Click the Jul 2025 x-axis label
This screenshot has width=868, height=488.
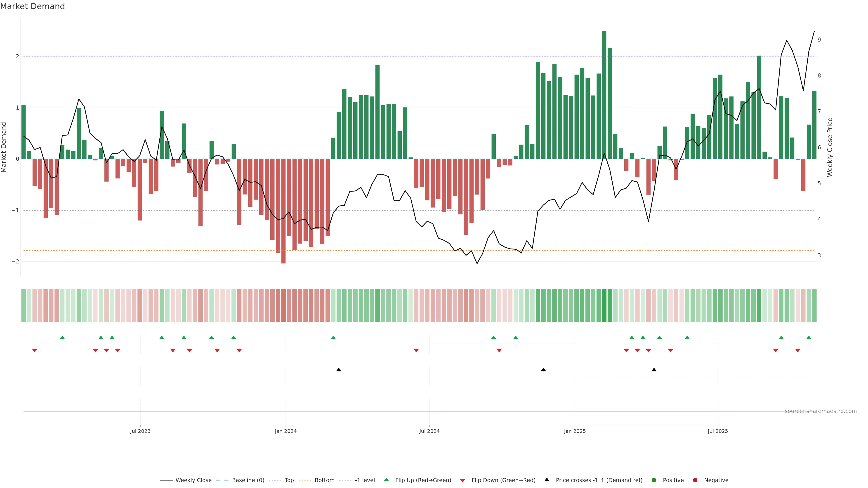[x=718, y=431]
